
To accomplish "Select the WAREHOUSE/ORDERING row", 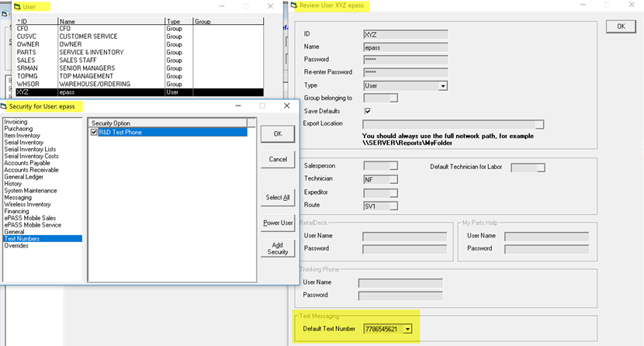I will point(139,84).
